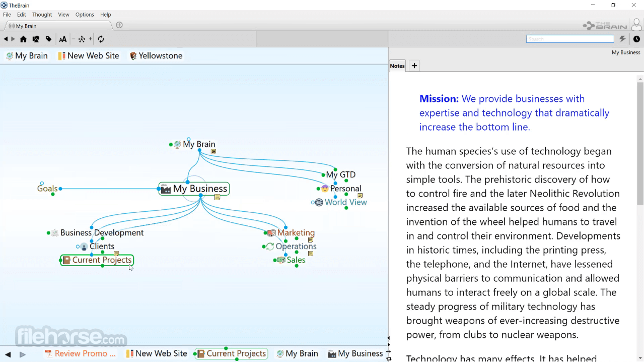This screenshot has height=362, width=644.
Task: Select the Goals thought
Action: click(x=47, y=189)
